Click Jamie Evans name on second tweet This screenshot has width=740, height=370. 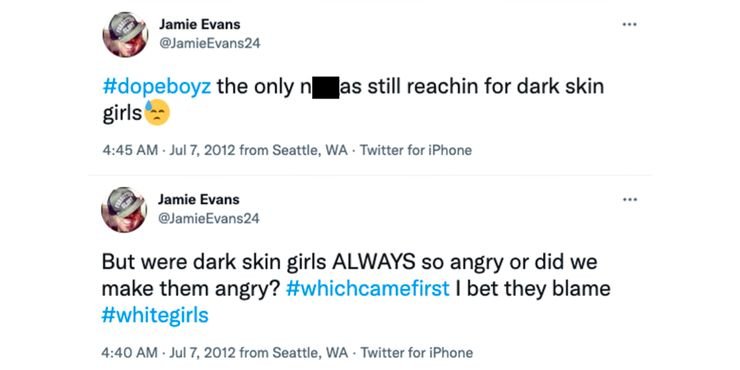coord(199,199)
